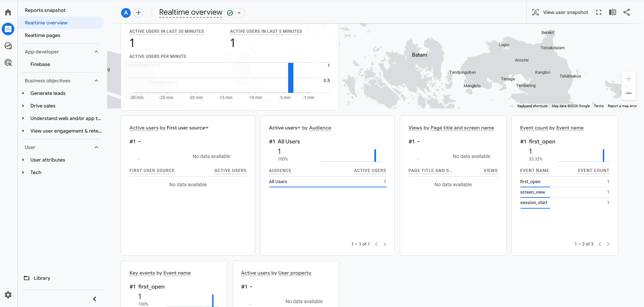Image resolution: width=644 pixels, height=307 pixels.
Task: Open Library in sidebar
Action: pos(42,278)
